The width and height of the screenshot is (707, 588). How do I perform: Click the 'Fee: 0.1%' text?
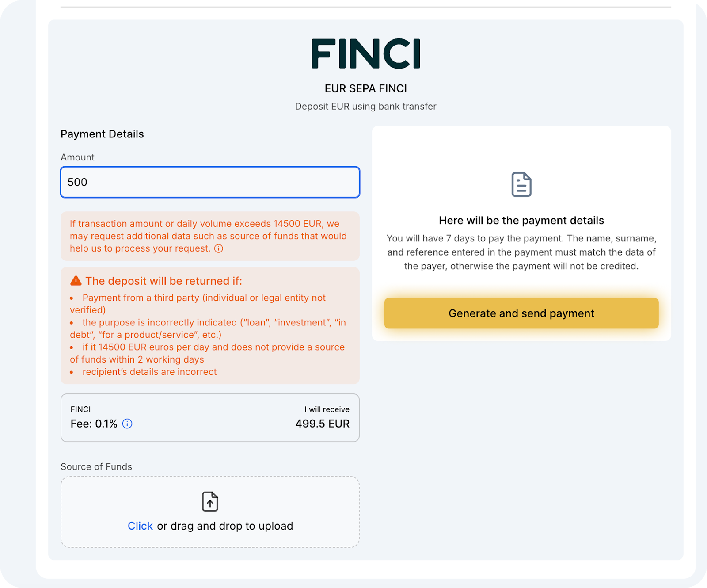click(x=94, y=424)
